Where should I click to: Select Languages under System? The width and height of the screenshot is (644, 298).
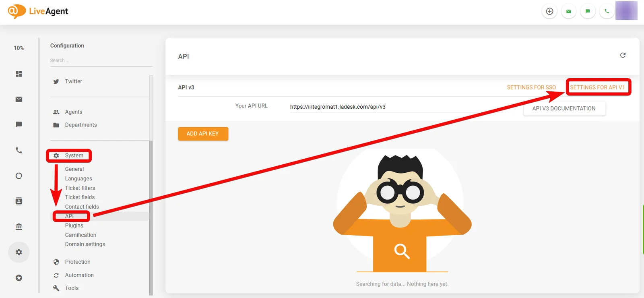tap(78, 178)
